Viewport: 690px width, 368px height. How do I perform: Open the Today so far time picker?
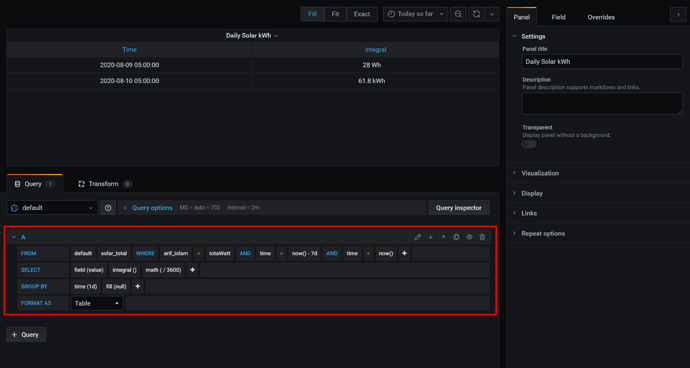[x=415, y=14]
